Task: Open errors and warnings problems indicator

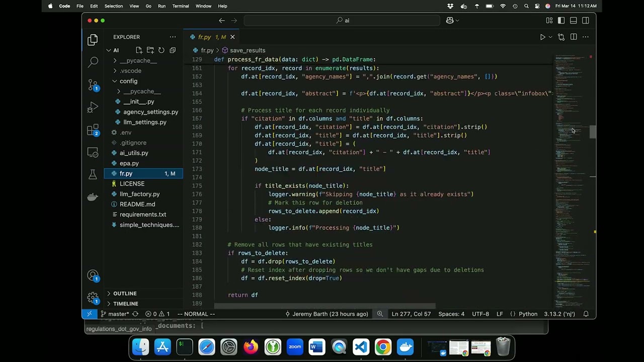Action: pos(157,314)
